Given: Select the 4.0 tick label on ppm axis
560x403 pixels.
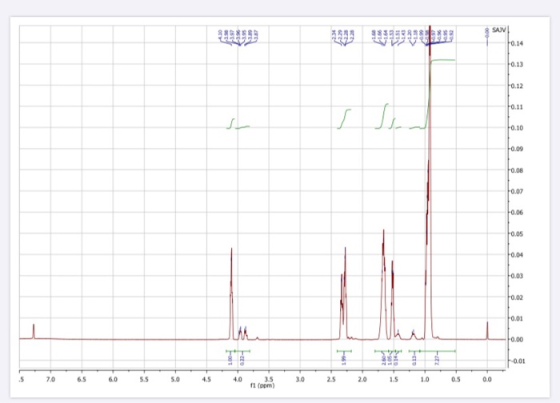Looking at the screenshot, I should 238,379.
